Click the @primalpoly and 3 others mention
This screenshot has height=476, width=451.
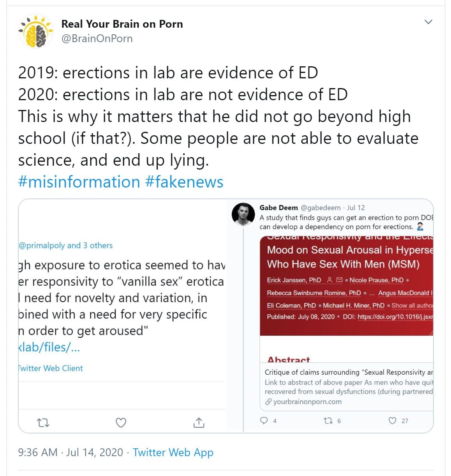pos(65,246)
